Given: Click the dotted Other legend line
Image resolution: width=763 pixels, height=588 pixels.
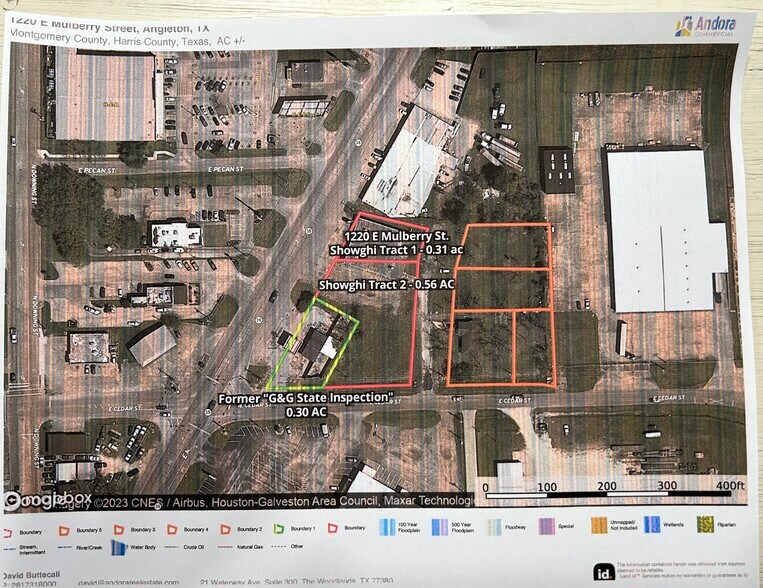Looking at the screenshot, I should [x=278, y=547].
